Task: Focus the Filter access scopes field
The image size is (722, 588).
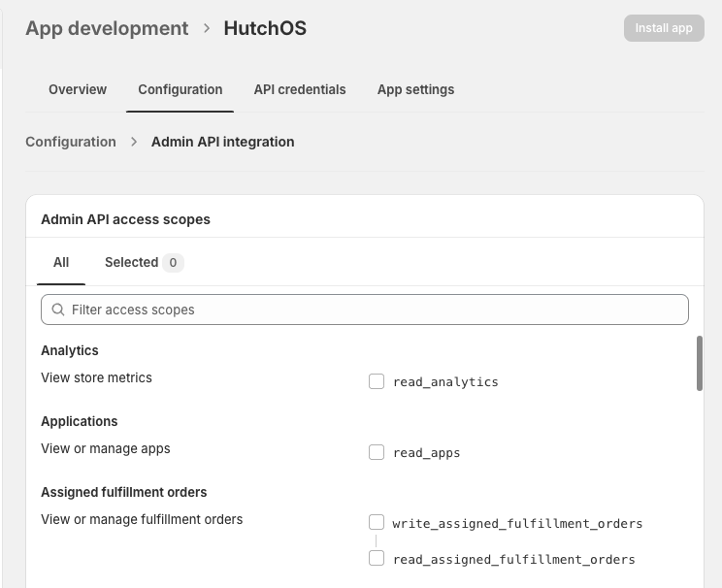Action: (x=374, y=310)
